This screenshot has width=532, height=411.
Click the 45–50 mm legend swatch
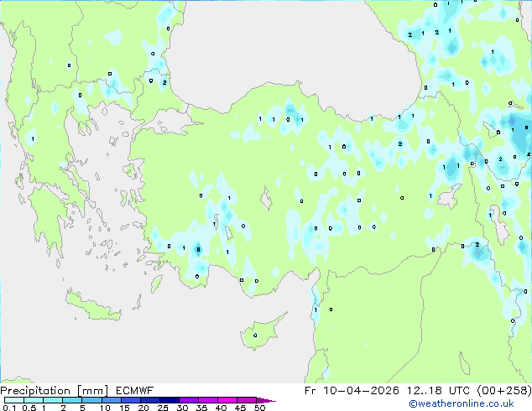pos(247,400)
